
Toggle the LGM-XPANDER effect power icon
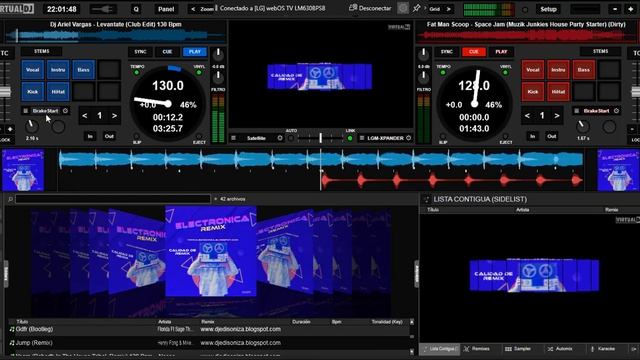[409, 138]
